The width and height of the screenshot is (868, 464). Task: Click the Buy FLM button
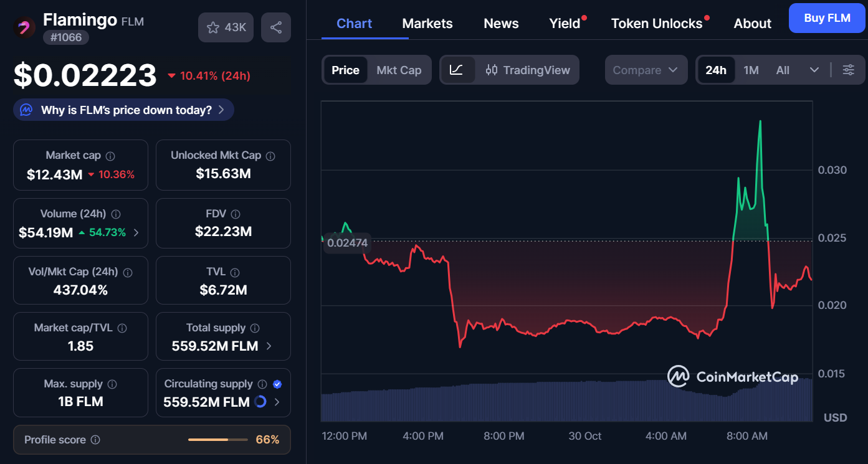(x=827, y=18)
